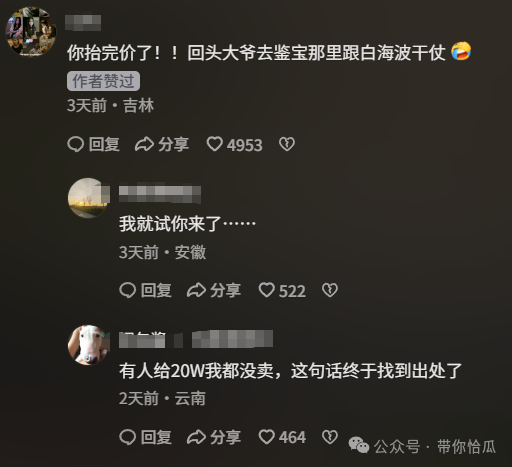Viewport: 512px width, 467px height.
Task: Share the 有人给20W comment
Action: click(214, 437)
